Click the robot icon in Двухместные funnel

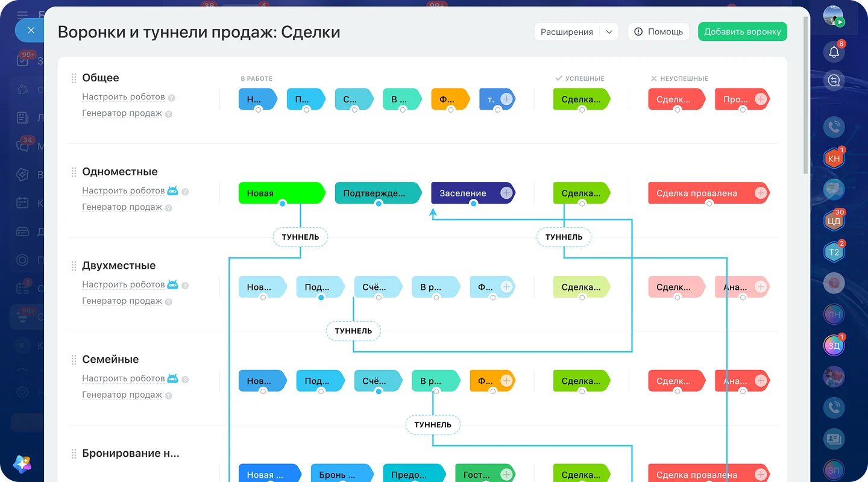point(172,284)
